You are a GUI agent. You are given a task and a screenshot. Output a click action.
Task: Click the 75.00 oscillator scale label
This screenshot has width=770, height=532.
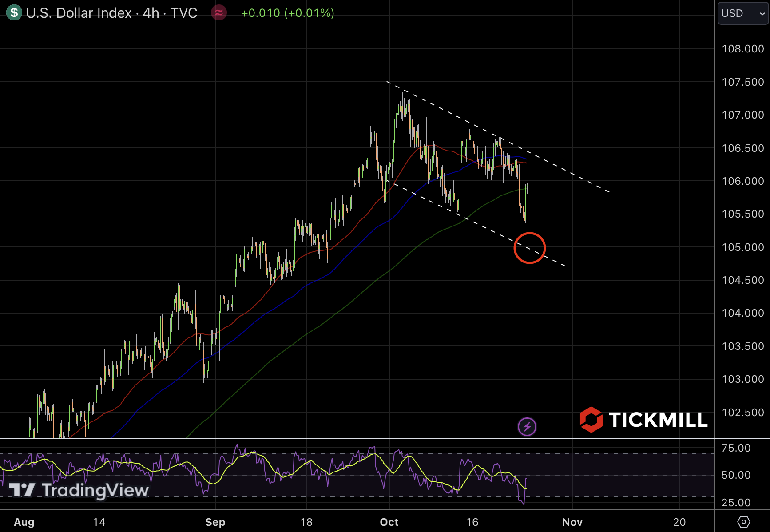(x=736, y=448)
